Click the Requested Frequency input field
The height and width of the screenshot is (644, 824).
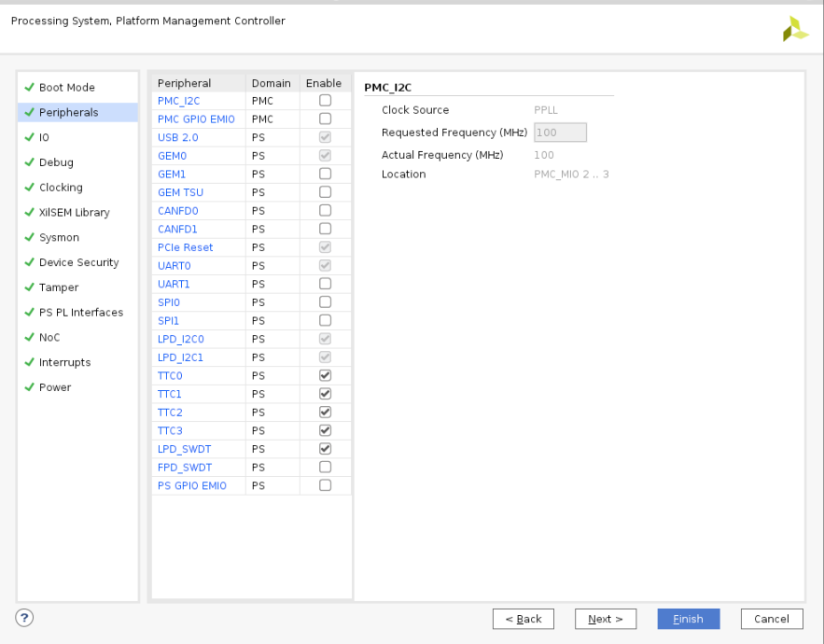click(x=560, y=133)
